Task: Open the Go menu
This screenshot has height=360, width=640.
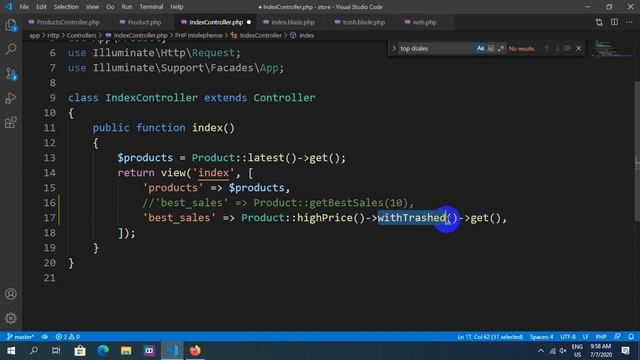Action: (110, 7)
